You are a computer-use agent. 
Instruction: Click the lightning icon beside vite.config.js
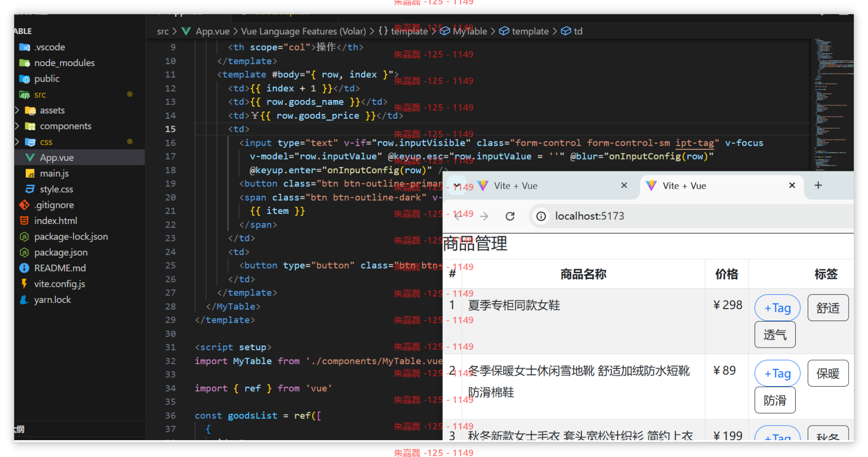coord(24,284)
